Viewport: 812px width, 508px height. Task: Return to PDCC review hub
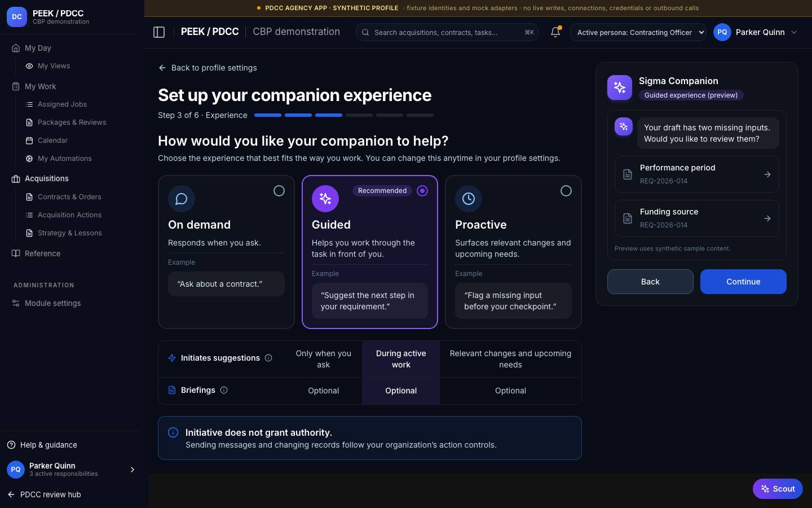(x=44, y=494)
